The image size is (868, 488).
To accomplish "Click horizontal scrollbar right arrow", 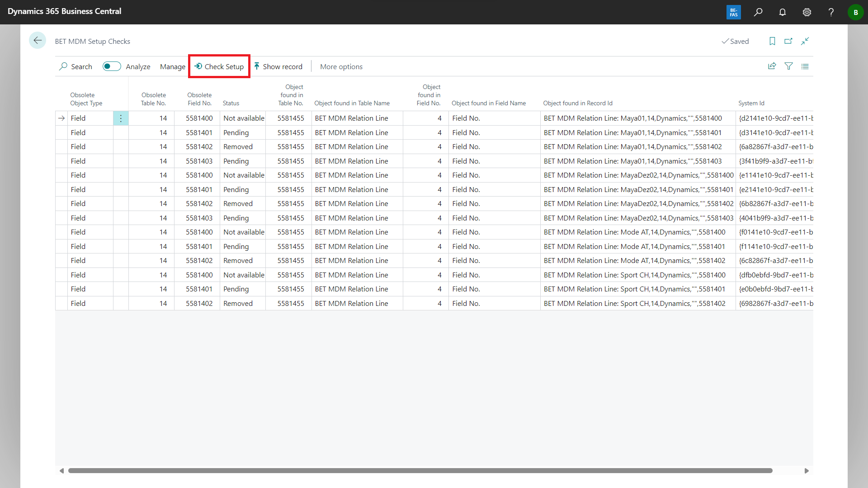I will (807, 471).
